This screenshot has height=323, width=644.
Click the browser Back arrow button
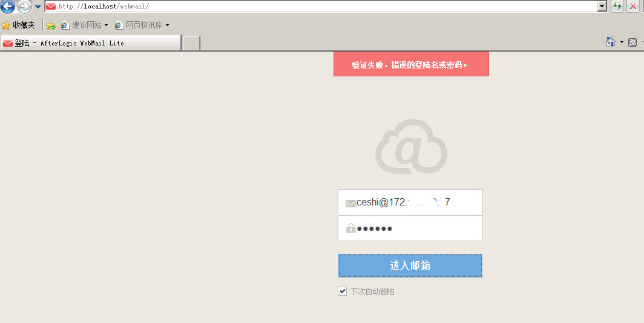pyautogui.click(x=7, y=6)
